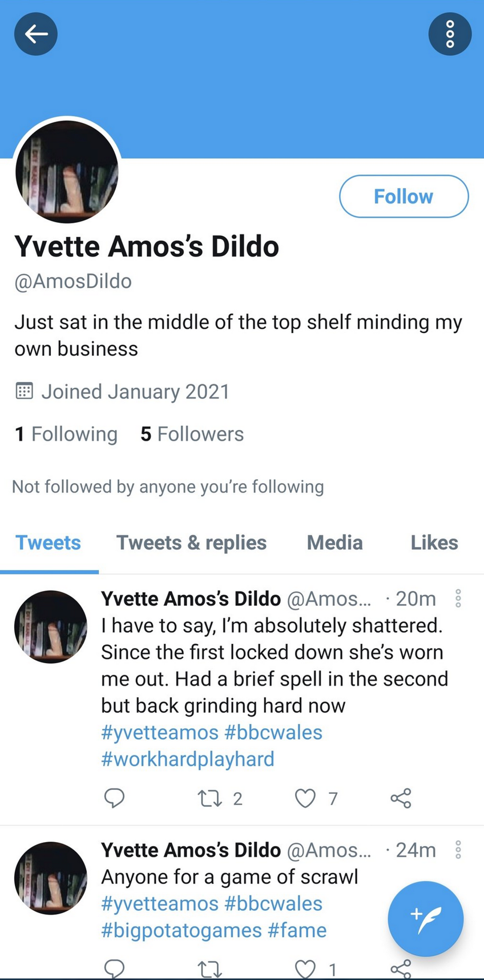Reply to the 20m-old tweet
This screenshot has width=484, height=980.
(x=114, y=798)
